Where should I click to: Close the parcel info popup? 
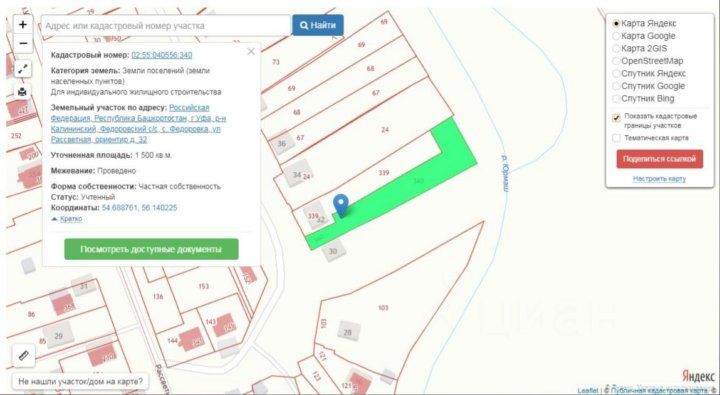(251, 51)
